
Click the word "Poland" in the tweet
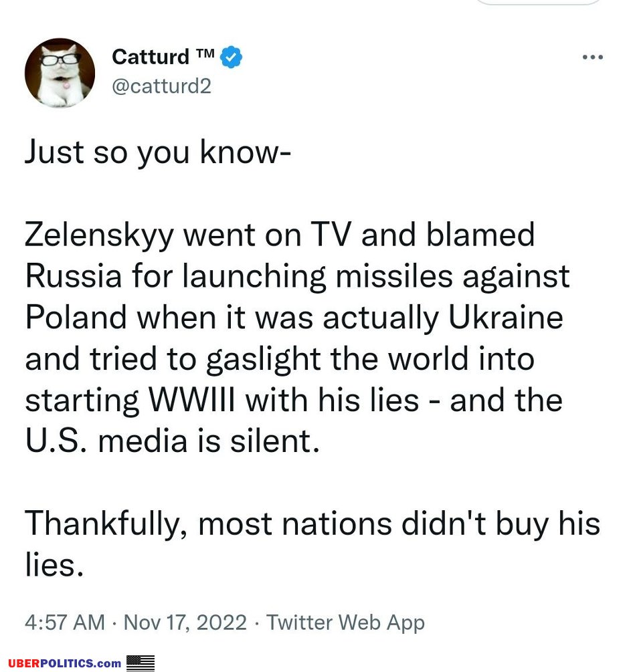coord(76,317)
